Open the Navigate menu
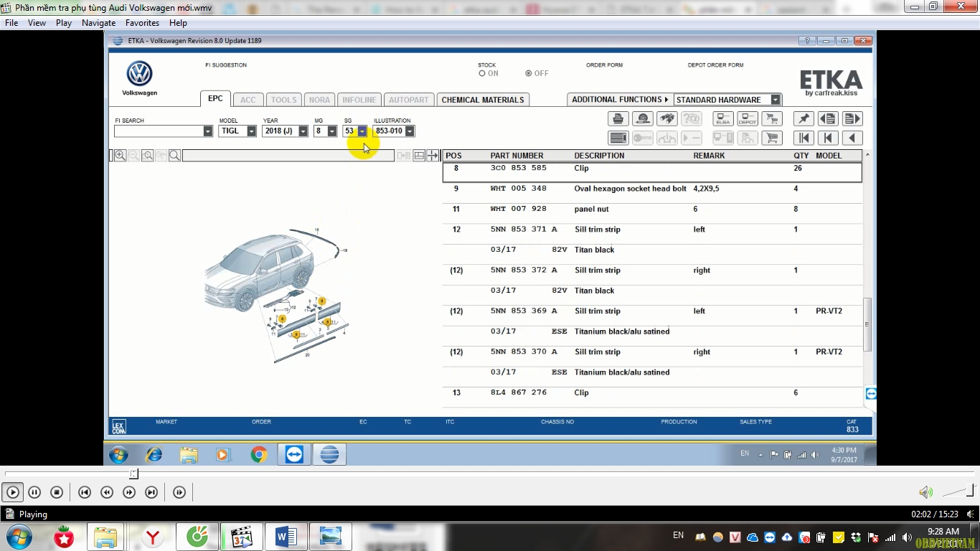This screenshot has width=980, height=551. pos(98,23)
